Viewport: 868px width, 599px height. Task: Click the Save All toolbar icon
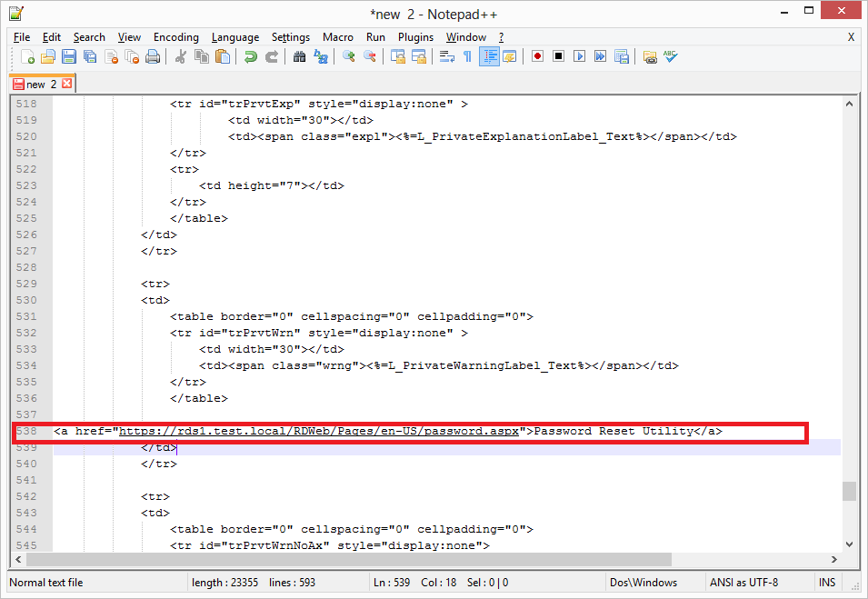point(90,56)
